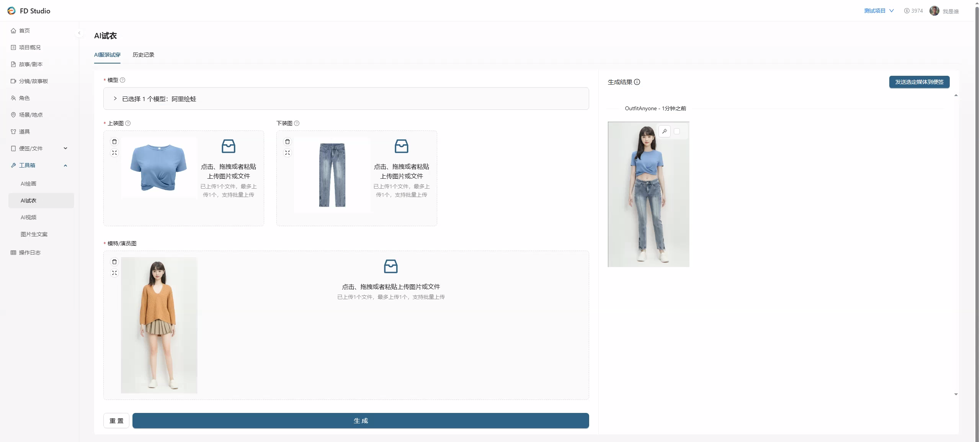
Task: Open 图片生文案 in the sidebar
Action: pyautogui.click(x=41, y=234)
